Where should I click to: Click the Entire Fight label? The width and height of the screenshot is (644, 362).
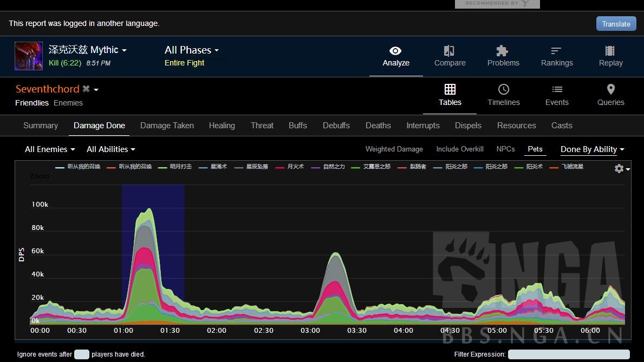click(x=184, y=63)
